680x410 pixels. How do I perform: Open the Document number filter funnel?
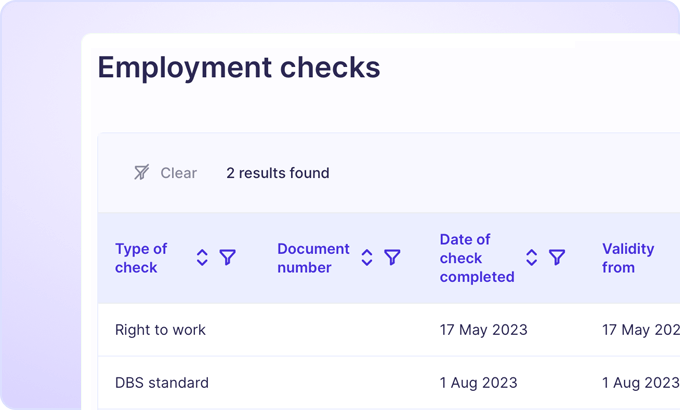tap(392, 258)
